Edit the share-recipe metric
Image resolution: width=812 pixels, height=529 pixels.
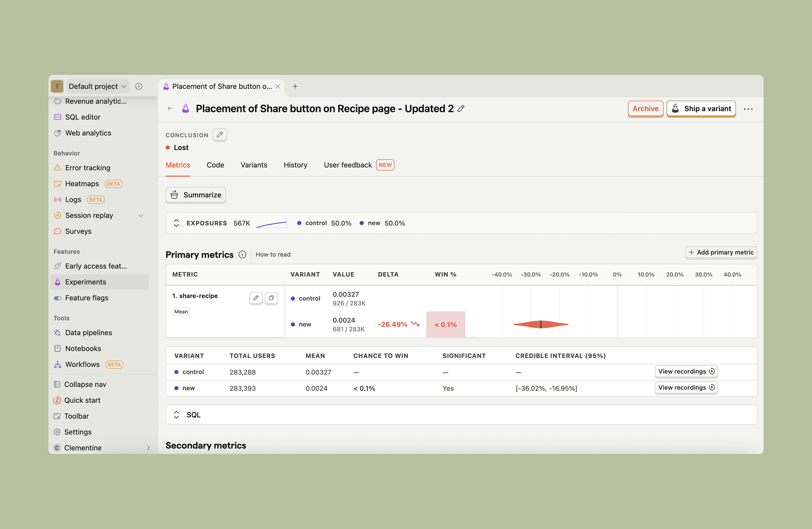click(x=256, y=298)
